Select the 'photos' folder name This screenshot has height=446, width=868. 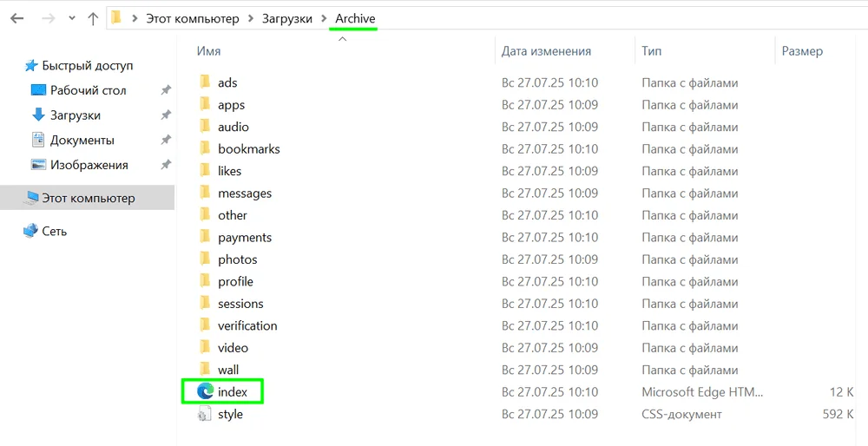pos(238,259)
